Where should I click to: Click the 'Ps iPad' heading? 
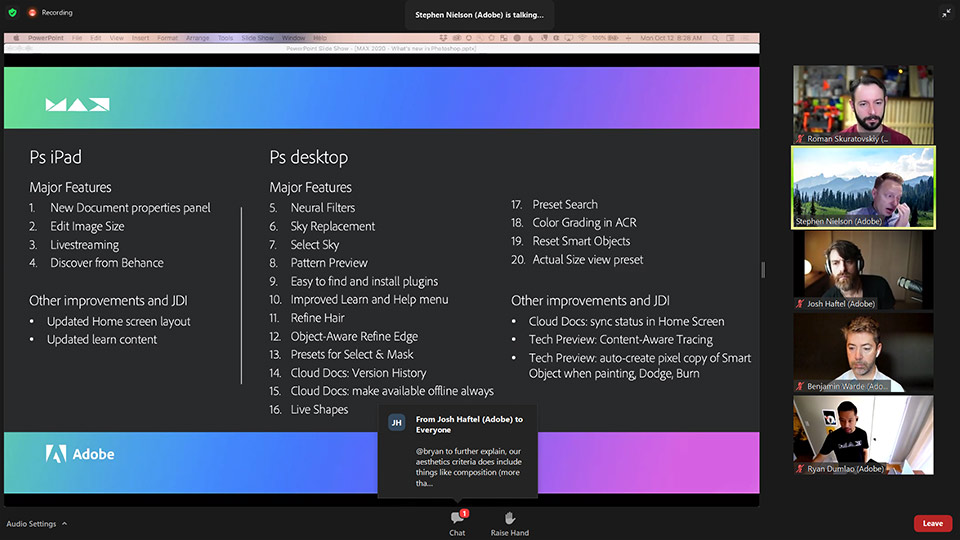click(55, 157)
